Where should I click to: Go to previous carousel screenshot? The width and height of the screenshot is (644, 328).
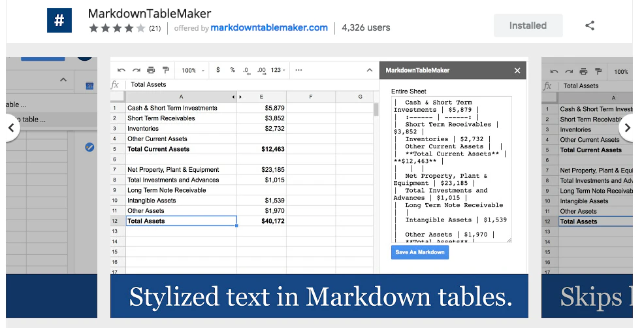12,127
